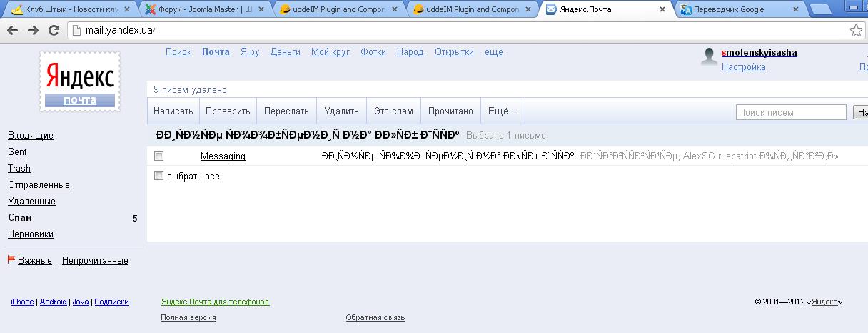Click Переслать toolbar button

point(286,111)
